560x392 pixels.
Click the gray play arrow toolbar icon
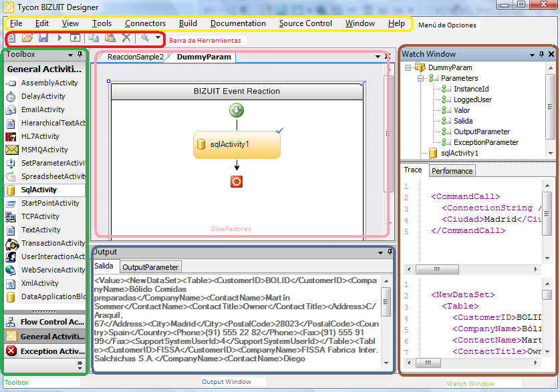click(x=59, y=37)
